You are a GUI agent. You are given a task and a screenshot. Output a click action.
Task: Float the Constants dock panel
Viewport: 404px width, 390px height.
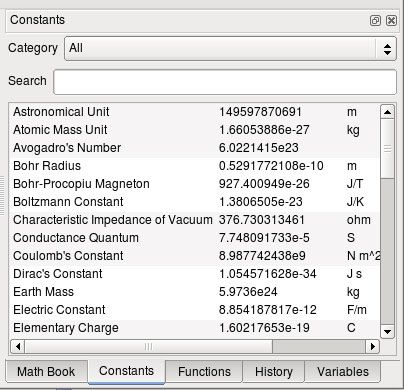375,21
